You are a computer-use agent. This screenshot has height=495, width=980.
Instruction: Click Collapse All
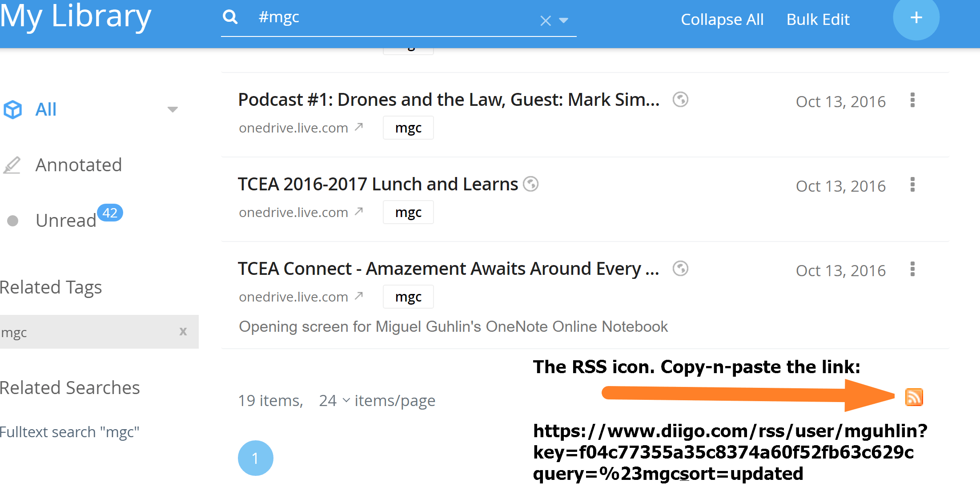coord(722,20)
